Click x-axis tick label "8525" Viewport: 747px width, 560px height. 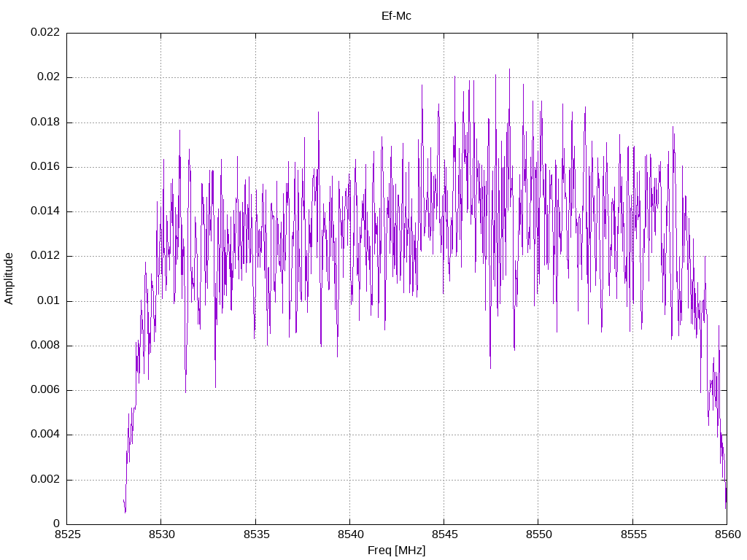coord(68,534)
